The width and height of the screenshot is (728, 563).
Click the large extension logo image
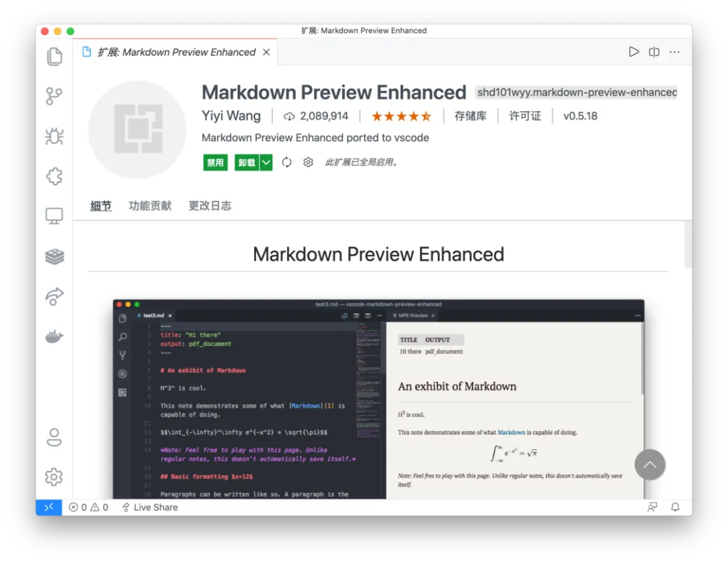[x=138, y=129]
